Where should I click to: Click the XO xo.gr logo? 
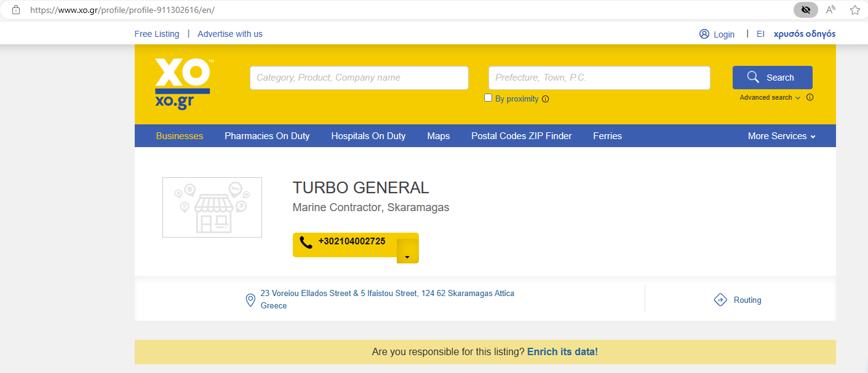pos(183,84)
